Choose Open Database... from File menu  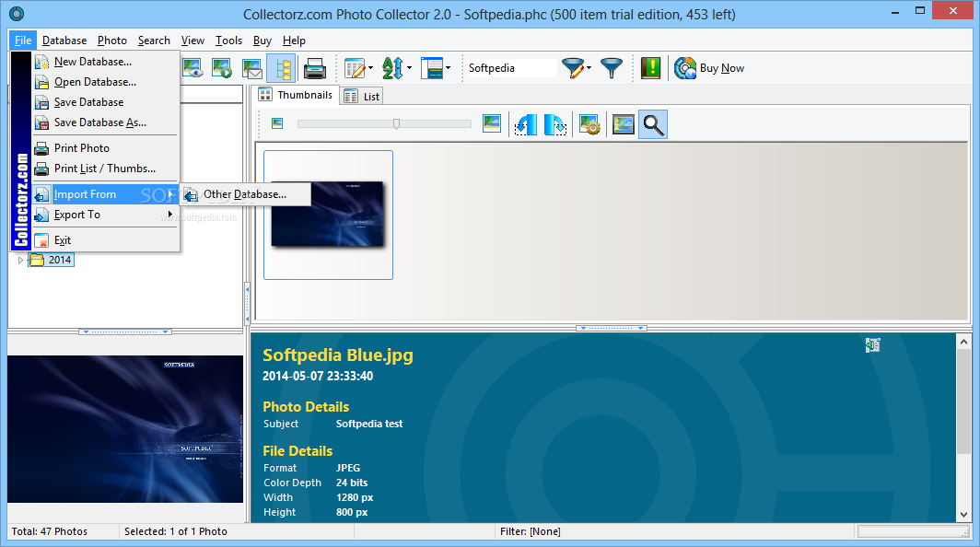[x=106, y=82]
